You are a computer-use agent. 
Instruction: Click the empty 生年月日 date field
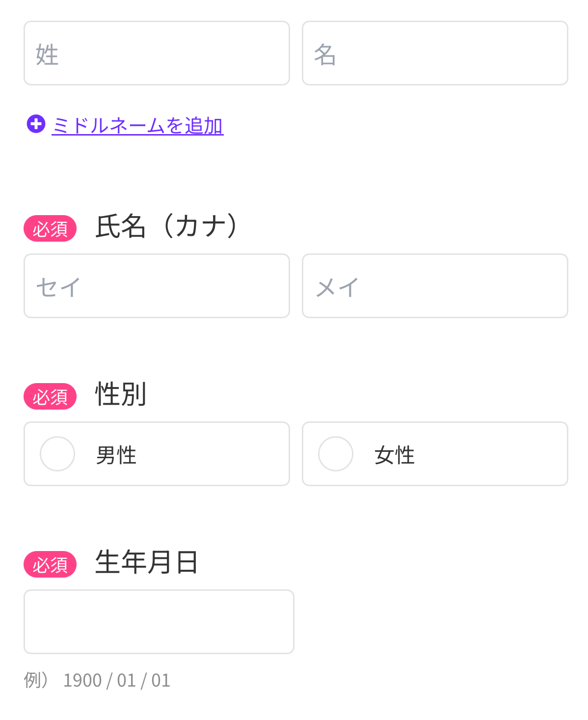159,622
